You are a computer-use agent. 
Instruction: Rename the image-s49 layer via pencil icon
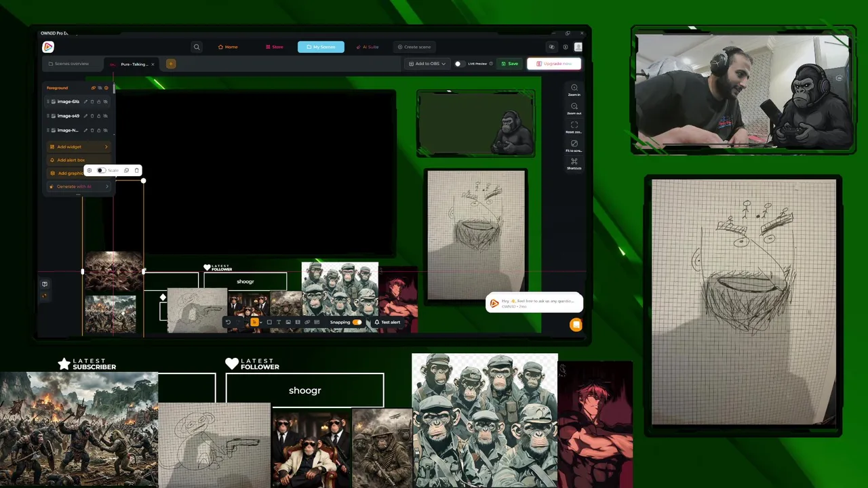click(86, 116)
